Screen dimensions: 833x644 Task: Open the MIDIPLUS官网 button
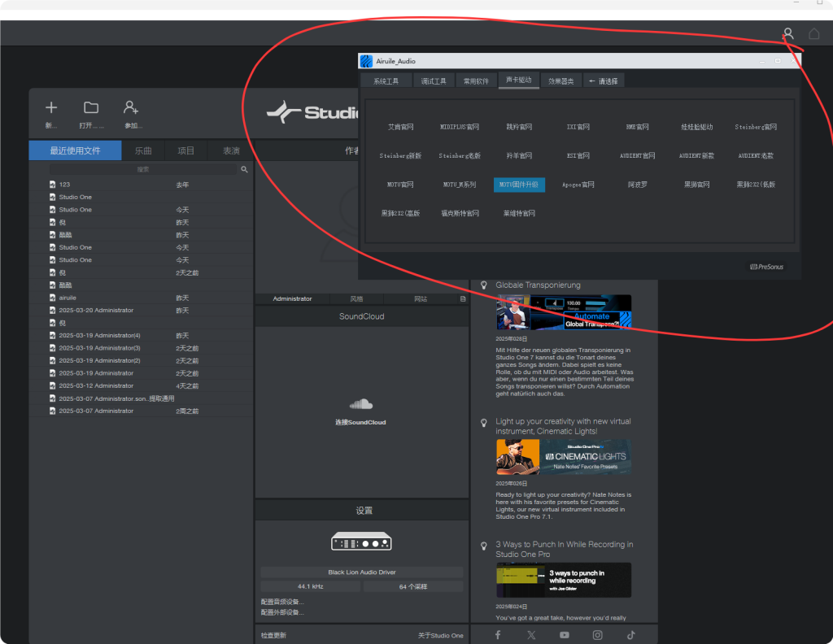point(460,127)
